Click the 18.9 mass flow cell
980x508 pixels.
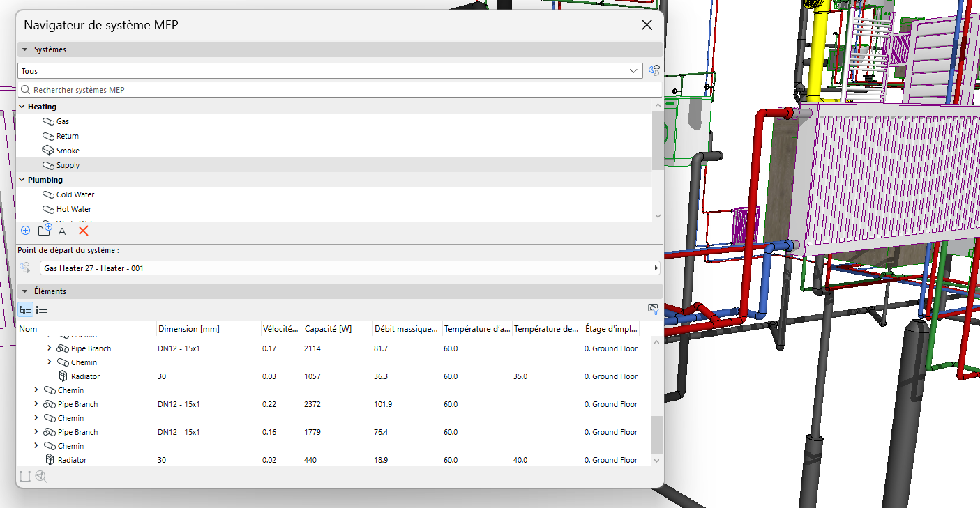click(x=381, y=460)
